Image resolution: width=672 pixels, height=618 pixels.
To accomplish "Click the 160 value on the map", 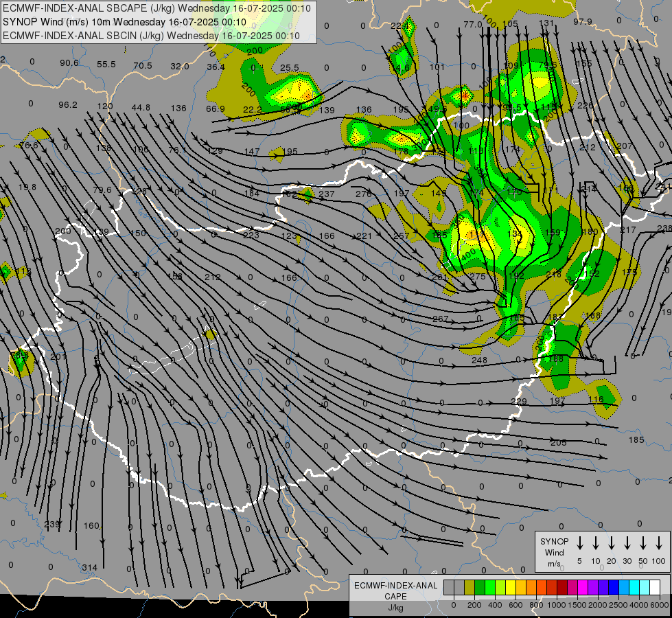I will click(x=91, y=525).
